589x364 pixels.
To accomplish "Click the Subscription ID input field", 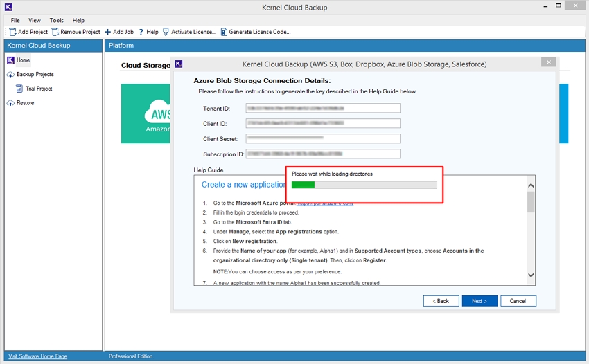I will [323, 154].
